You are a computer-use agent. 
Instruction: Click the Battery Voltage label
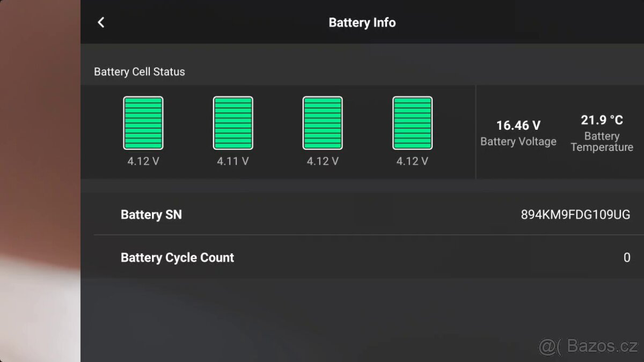point(518,142)
